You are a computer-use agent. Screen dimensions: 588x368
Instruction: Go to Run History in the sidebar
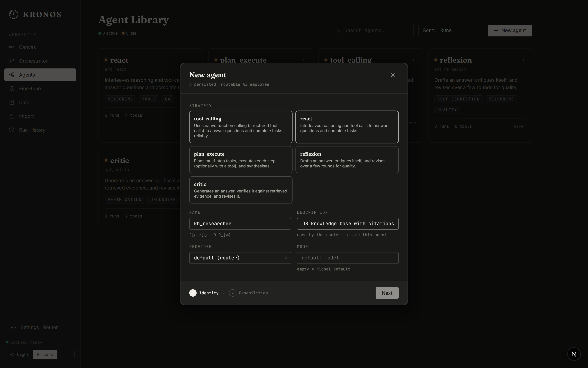(x=40, y=130)
